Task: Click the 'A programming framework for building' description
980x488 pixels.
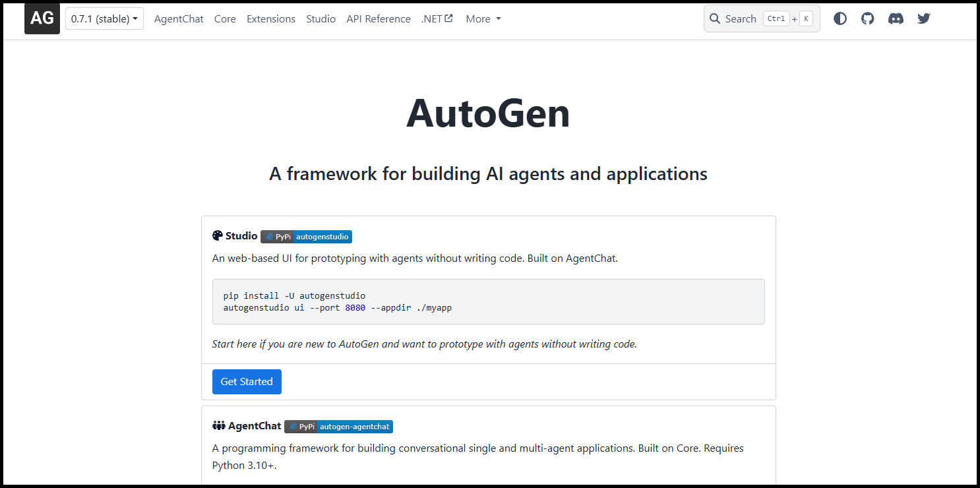Action: click(x=478, y=456)
